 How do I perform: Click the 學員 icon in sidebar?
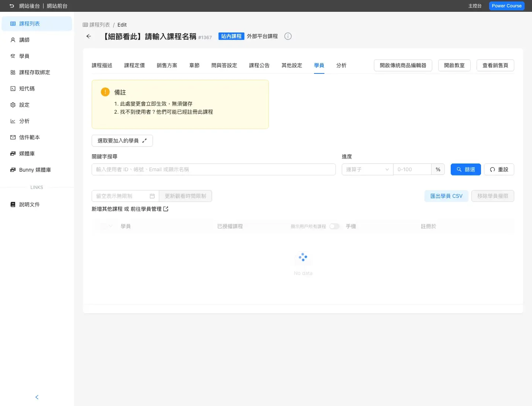point(13,56)
